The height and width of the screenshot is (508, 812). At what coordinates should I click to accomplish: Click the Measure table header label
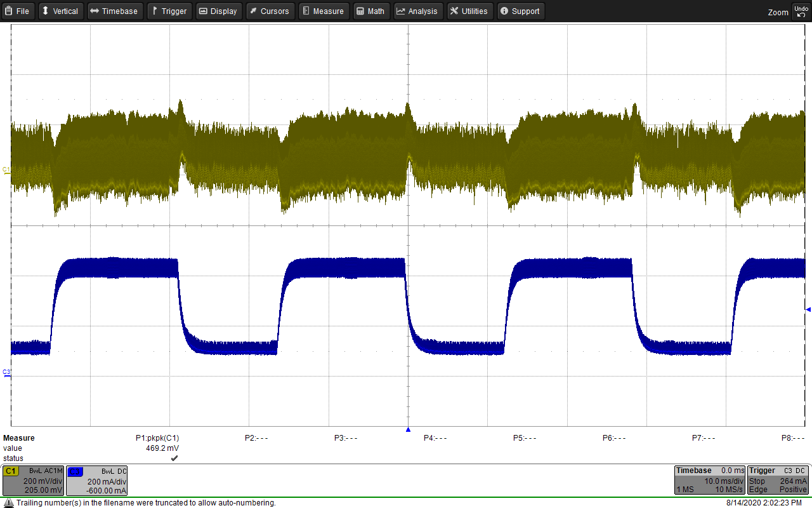click(x=19, y=438)
